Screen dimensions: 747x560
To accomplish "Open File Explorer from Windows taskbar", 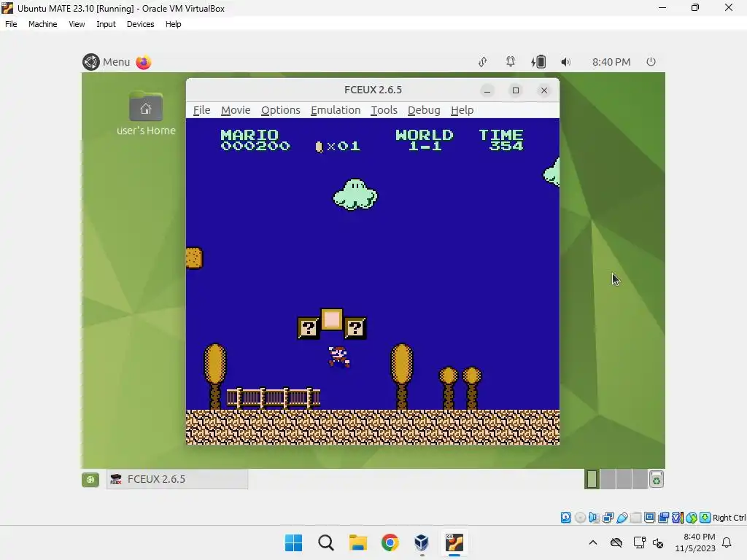I will point(357,542).
